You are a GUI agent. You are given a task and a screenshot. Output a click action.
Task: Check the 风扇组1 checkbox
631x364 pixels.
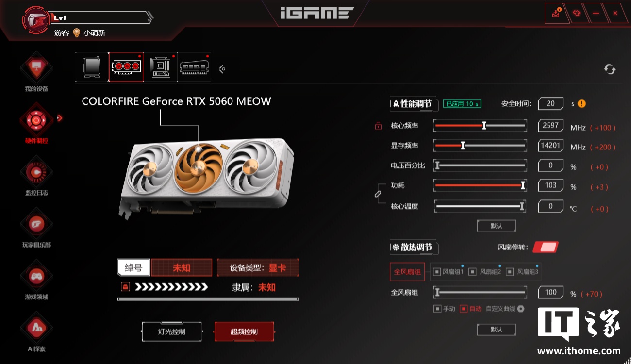coord(436,272)
